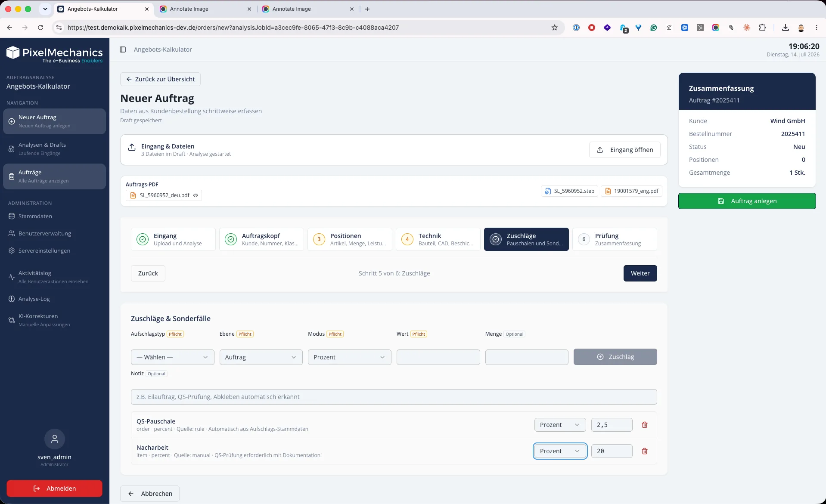This screenshot has height=504, width=826.
Task: Focus the empty Wert input field
Action: [438, 357]
